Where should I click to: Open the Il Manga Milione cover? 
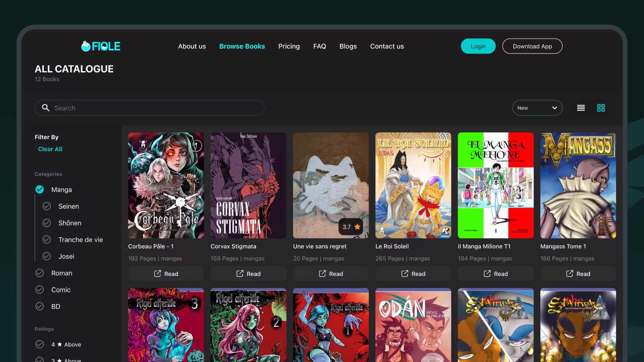pos(496,185)
